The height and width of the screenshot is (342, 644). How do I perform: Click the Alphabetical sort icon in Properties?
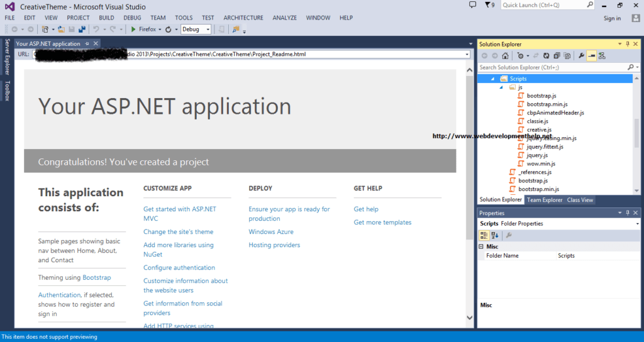point(495,235)
